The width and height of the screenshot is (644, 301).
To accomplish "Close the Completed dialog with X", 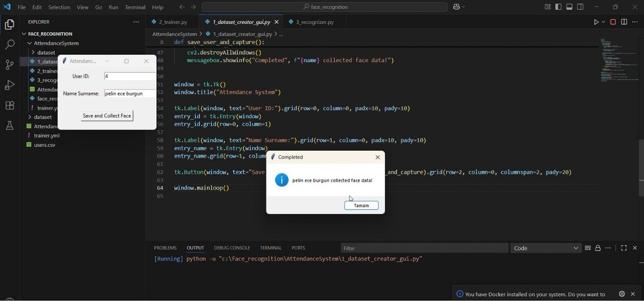I will 378,157.
